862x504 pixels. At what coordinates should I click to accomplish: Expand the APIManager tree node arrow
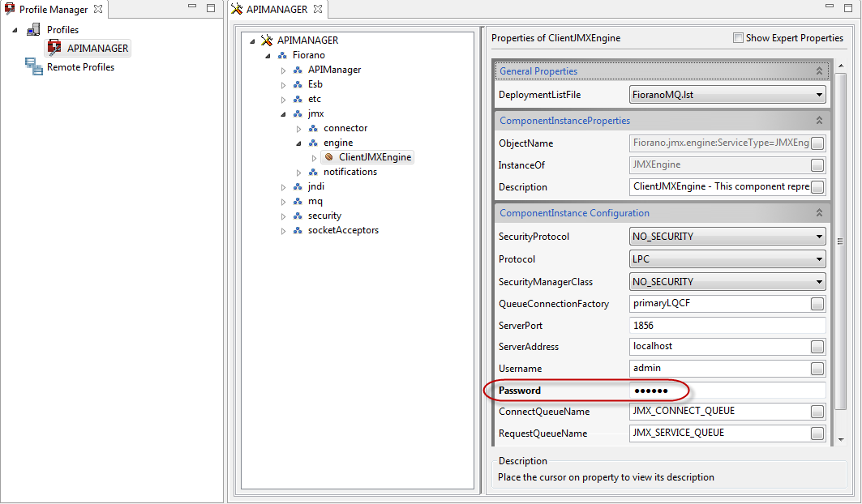pos(284,70)
